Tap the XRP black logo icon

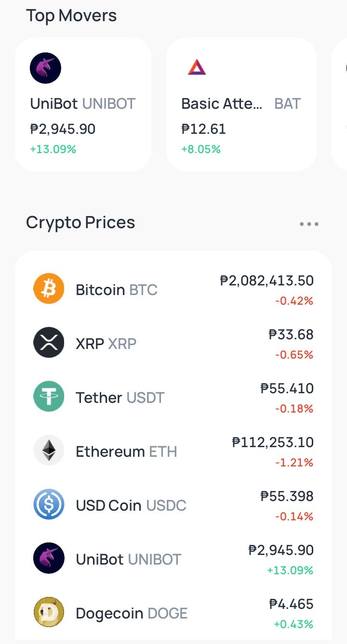point(49,343)
